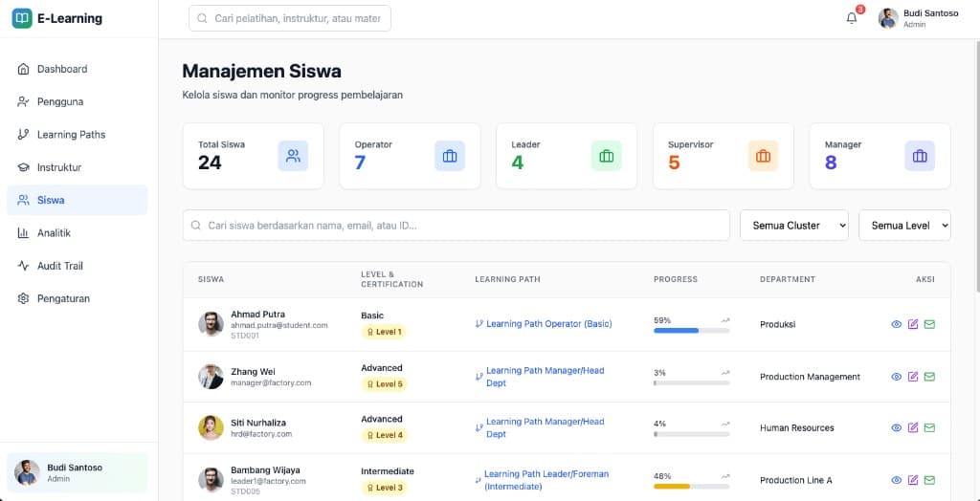Click mail icon in Bambang Wijaya row
The image size is (980, 501).
pyautogui.click(x=929, y=480)
